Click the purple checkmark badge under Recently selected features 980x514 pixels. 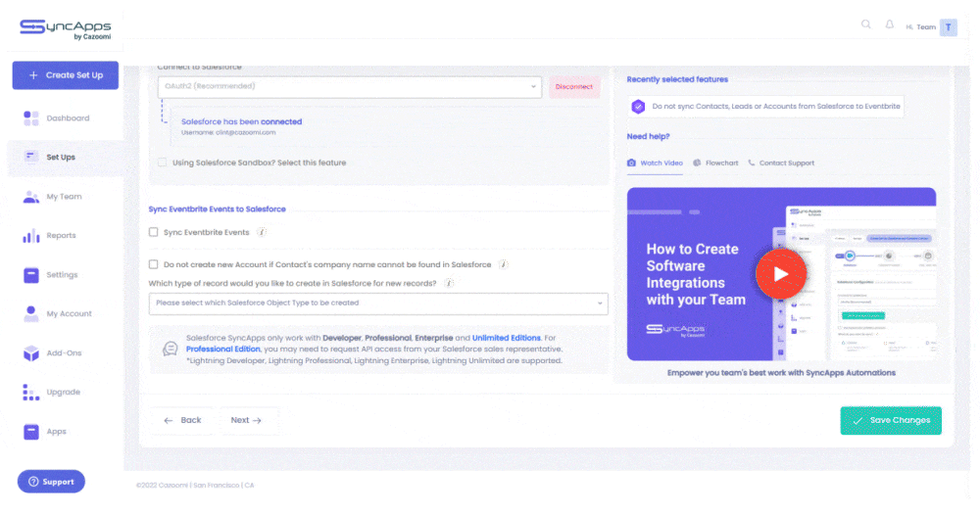click(x=638, y=107)
